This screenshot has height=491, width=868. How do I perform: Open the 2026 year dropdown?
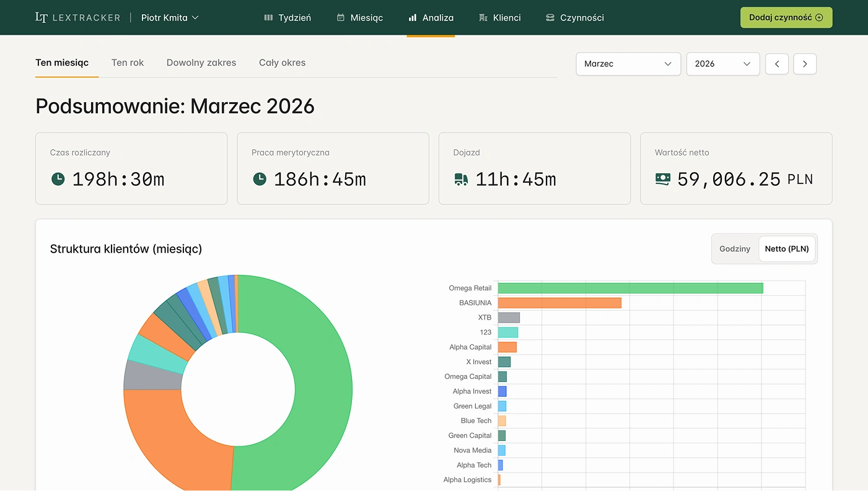pyautogui.click(x=722, y=64)
